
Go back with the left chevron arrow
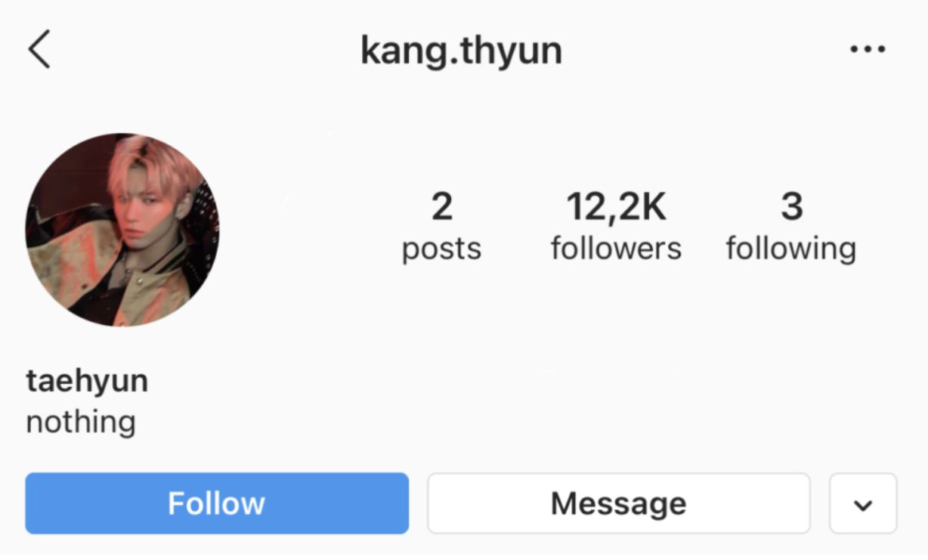click(x=39, y=50)
